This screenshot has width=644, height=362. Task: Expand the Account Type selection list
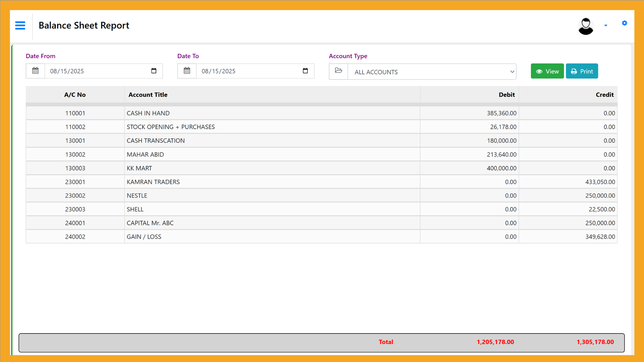[511, 71]
